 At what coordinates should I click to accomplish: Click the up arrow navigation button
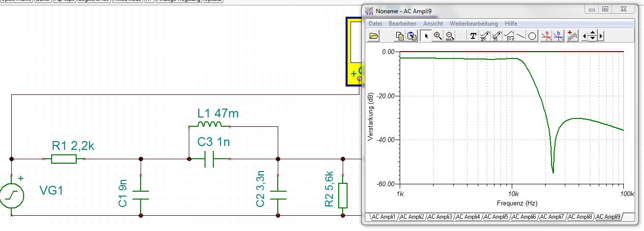click(592, 33)
